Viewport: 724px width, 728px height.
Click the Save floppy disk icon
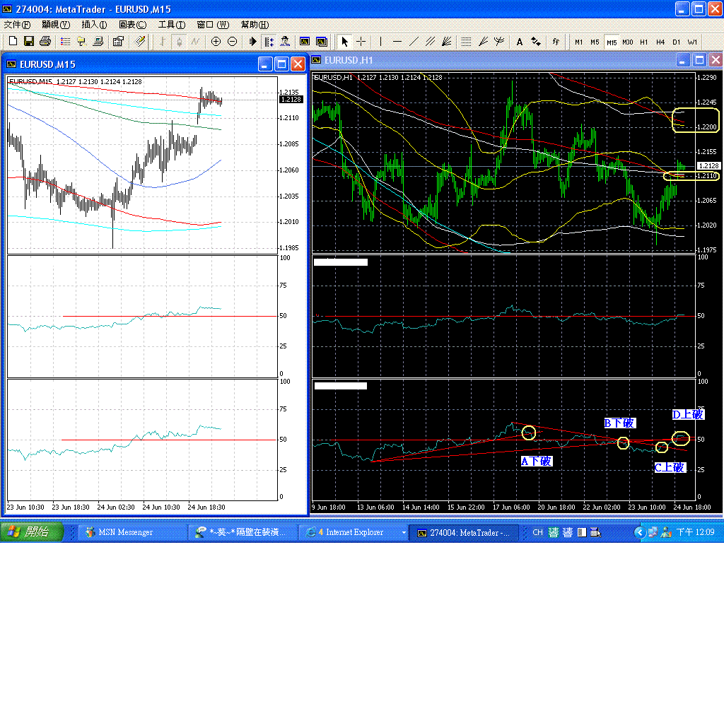point(29,41)
